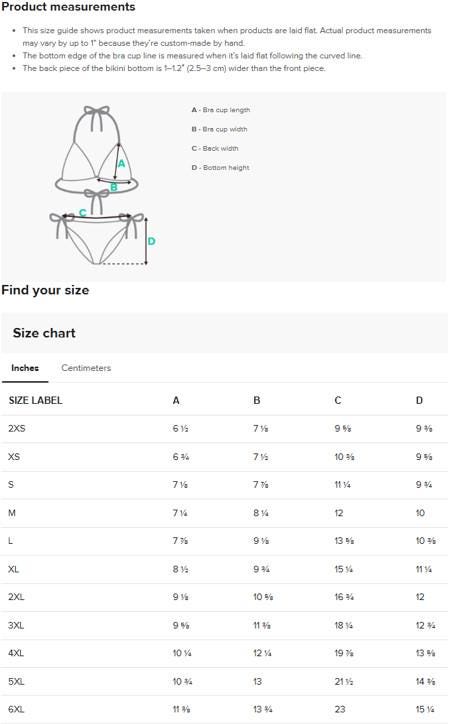Click the green A marker on diagram
The width and height of the screenshot is (452, 724).
click(121, 163)
